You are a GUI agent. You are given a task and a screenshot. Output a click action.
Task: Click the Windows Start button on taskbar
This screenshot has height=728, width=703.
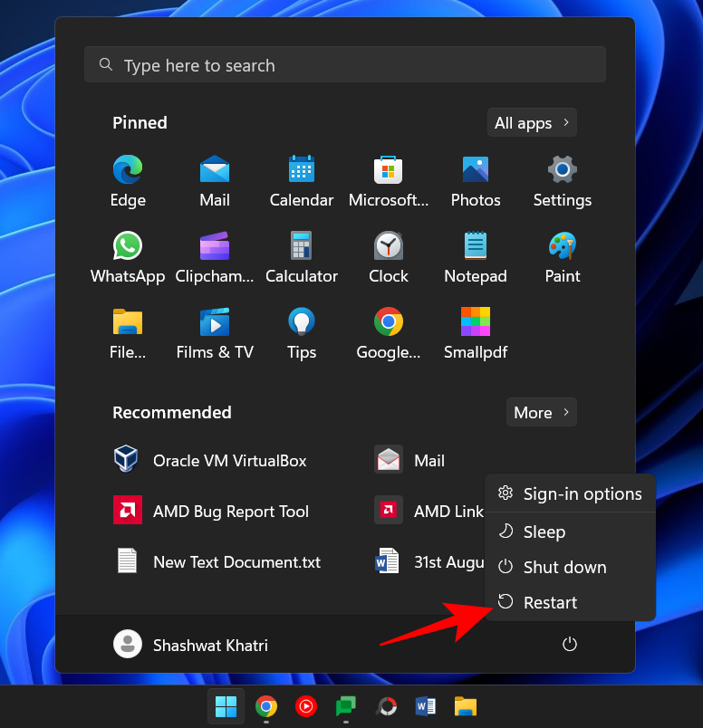(226, 706)
